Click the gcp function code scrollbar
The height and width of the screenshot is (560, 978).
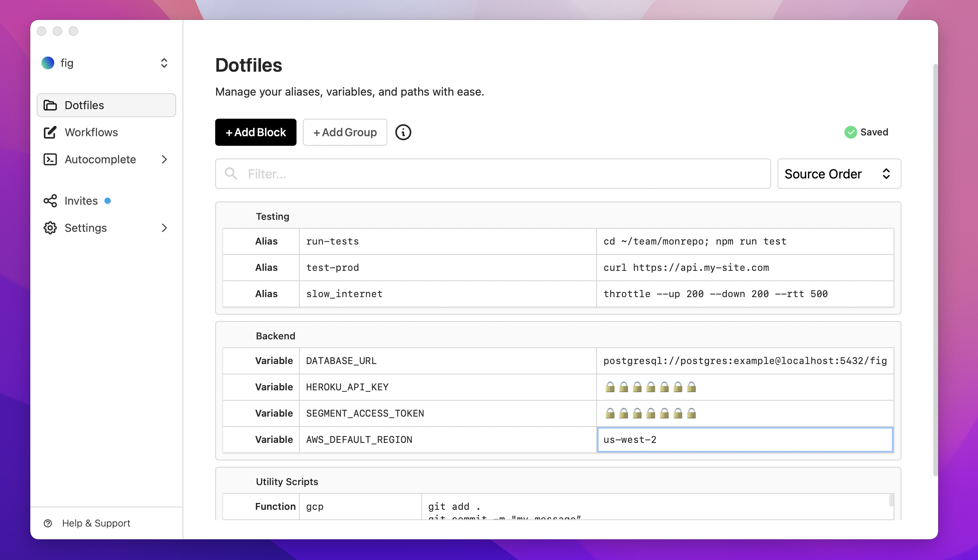pyautogui.click(x=892, y=500)
